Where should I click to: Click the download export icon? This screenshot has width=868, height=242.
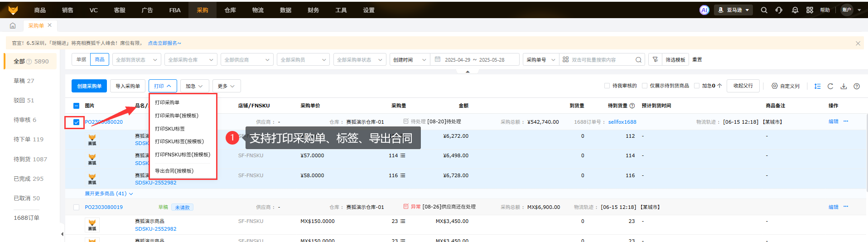click(x=844, y=86)
